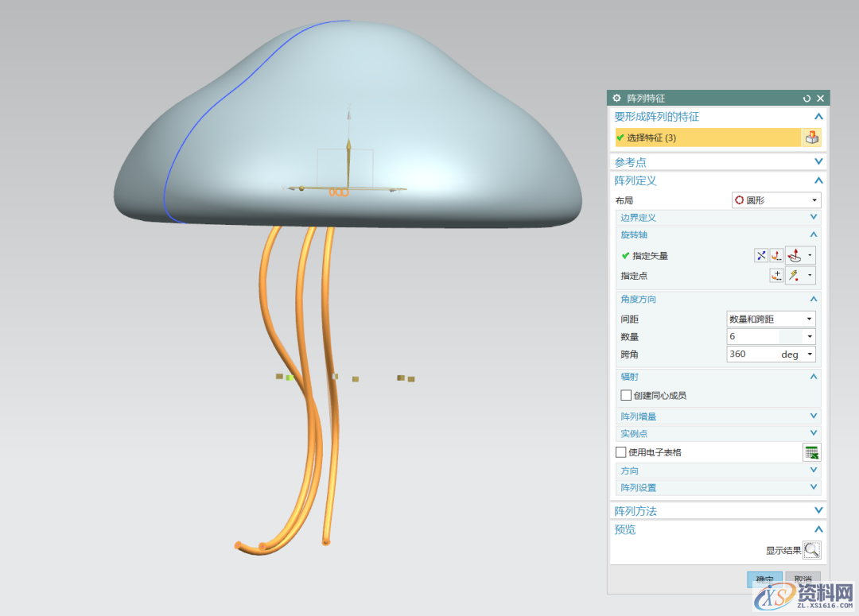Viewport: 859px width, 616px height.
Task: Click the reverse vector direction icon
Action: pyautogui.click(x=761, y=255)
